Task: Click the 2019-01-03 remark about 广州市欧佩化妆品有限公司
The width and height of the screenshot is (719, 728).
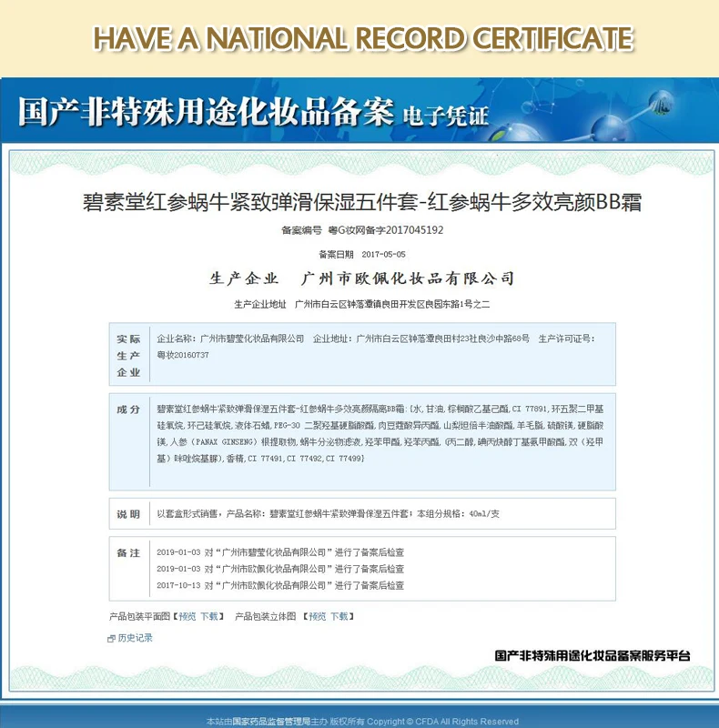Action: coord(280,569)
